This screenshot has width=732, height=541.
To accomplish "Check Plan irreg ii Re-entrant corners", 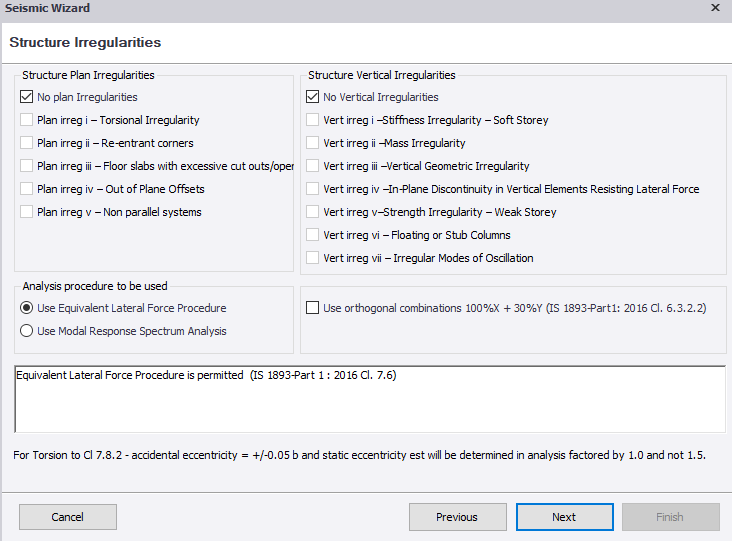I will click(27, 143).
